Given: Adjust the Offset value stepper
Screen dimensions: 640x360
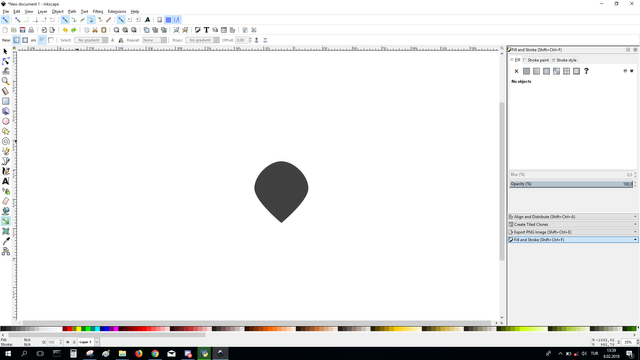Looking at the screenshot, I should (x=250, y=40).
